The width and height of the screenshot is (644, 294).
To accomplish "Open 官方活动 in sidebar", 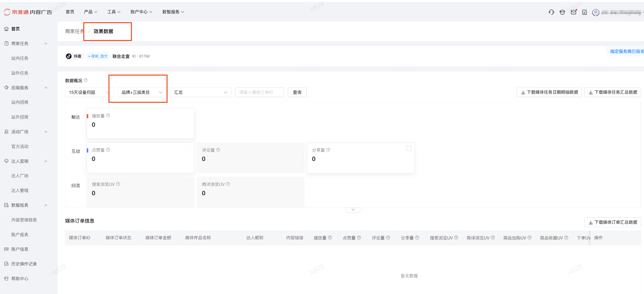I will pyautogui.click(x=20, y=146).
